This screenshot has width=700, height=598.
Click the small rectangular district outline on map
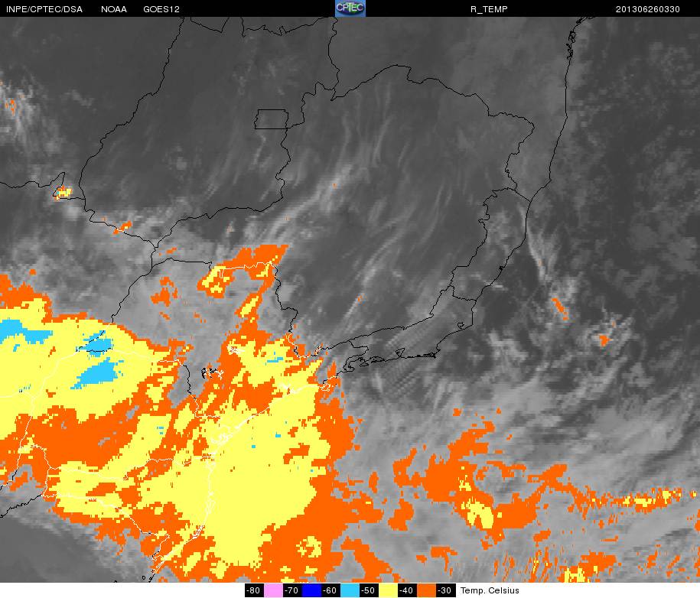pyautogui.click(x=272, y=119)
